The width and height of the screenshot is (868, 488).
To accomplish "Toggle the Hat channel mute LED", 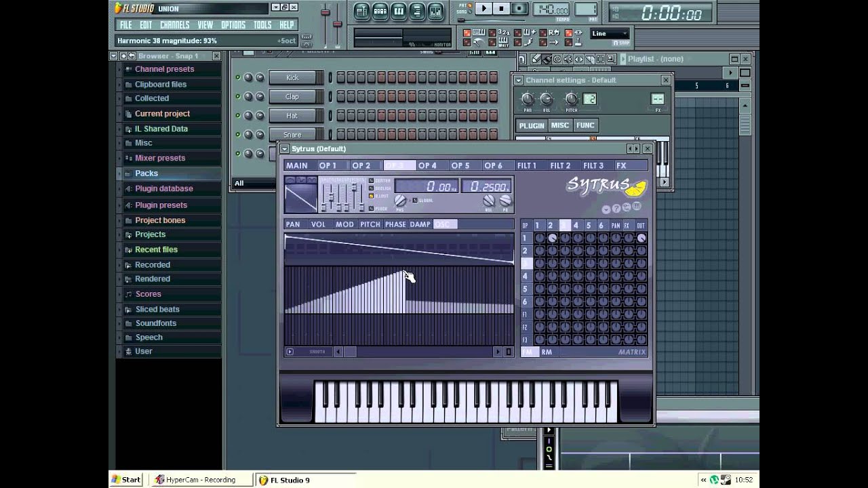I will [x=238, y=115].
